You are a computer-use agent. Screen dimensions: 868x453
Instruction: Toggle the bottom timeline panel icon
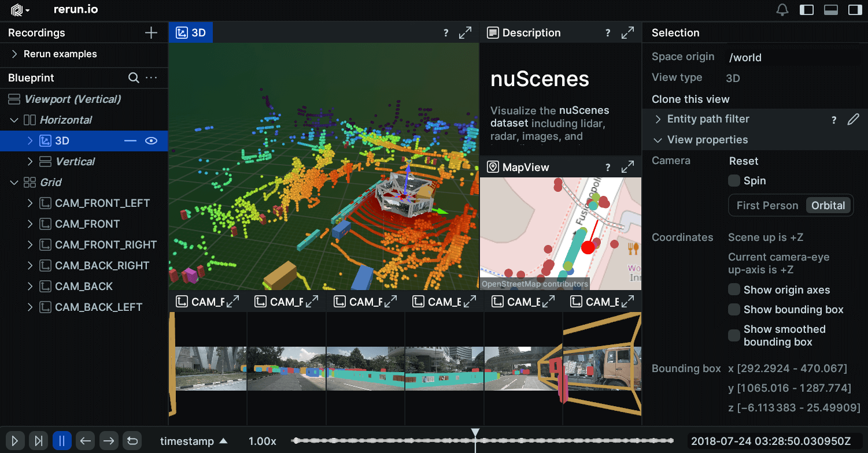point(831,10)
